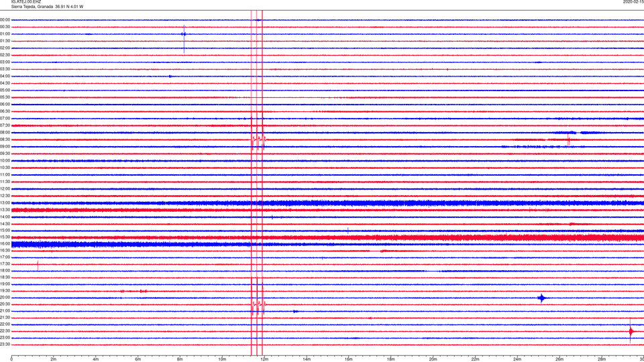Image resolution: width=644 pixels, height=362 pixels.
Task: Select the 21:00 trace label
Action: (x=5, y=311)
